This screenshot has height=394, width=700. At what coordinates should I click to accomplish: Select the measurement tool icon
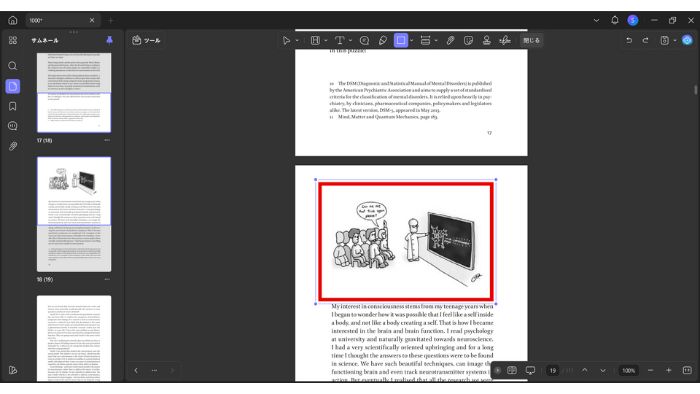425,40
